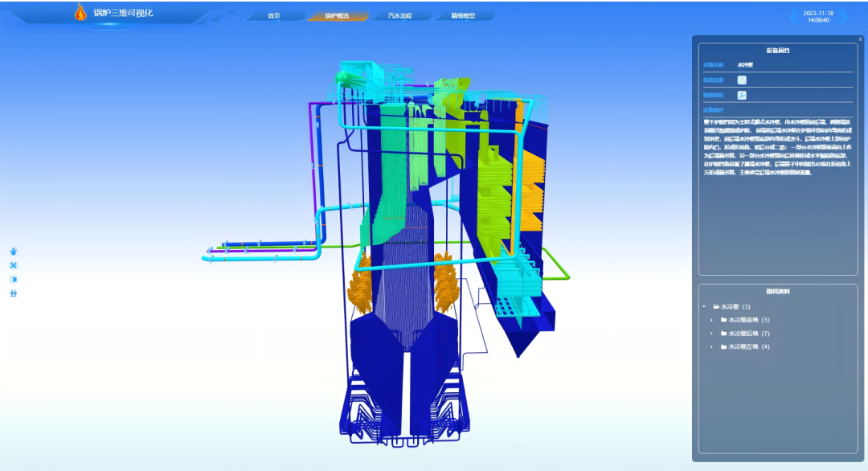Open the wrench maintenance icon in properties
This screenshot has height=471, width=868.
point(742,95)
